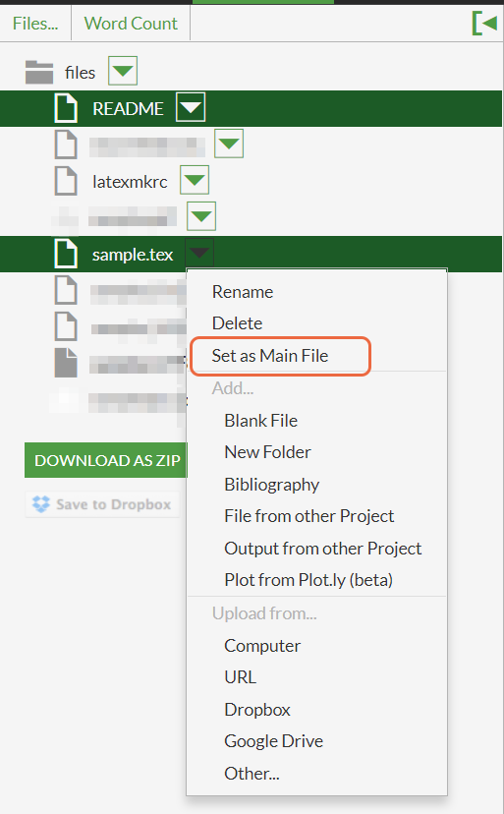Screen dimensions: 504x814
Task: Select the latexmkrc file name
Action: [x=130, y=182]
